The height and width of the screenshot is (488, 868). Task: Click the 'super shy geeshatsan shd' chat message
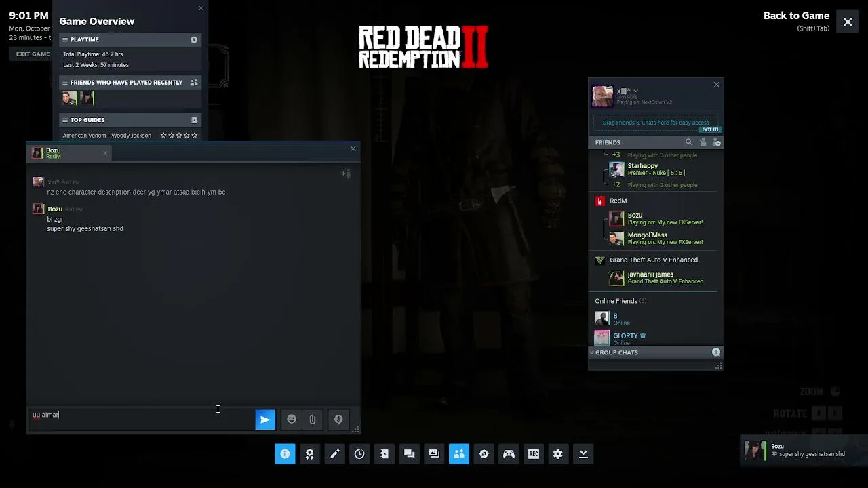[x=85, y=229]
